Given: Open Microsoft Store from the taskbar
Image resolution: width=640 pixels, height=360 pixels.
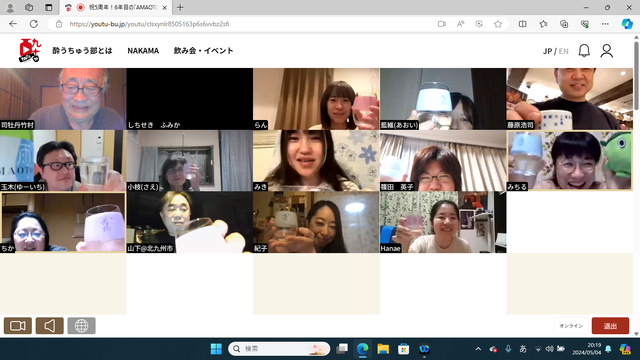Looking at the screenshot, I should click(x=403, y=349).
